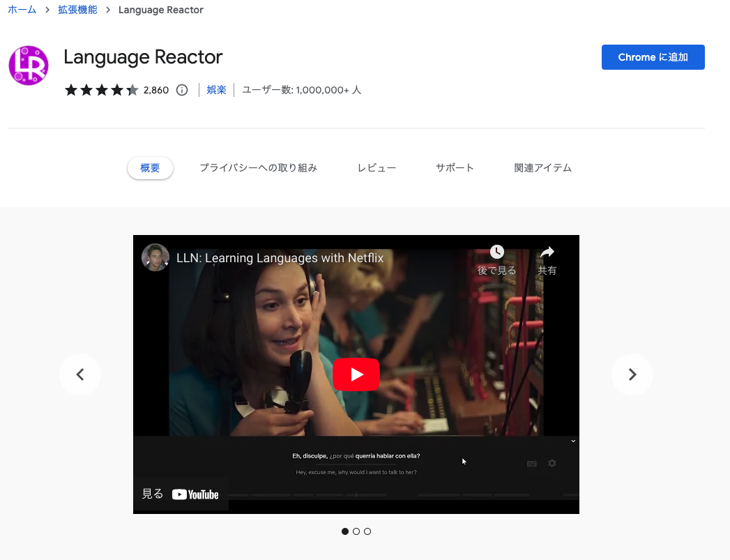This screenshot has height=560, width=730.
Task: Collapse subtitle panel chevron in video
Action: (573, 441)
